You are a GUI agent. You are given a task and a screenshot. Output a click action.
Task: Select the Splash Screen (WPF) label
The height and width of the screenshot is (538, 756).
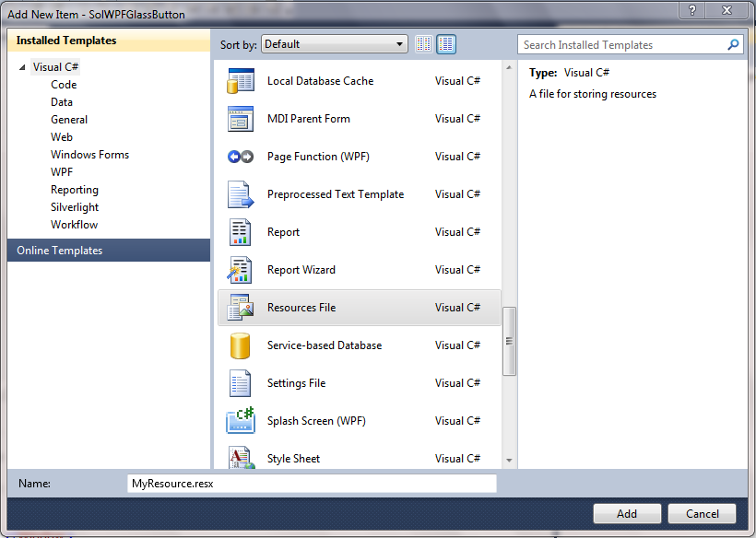tap(316, 420)
